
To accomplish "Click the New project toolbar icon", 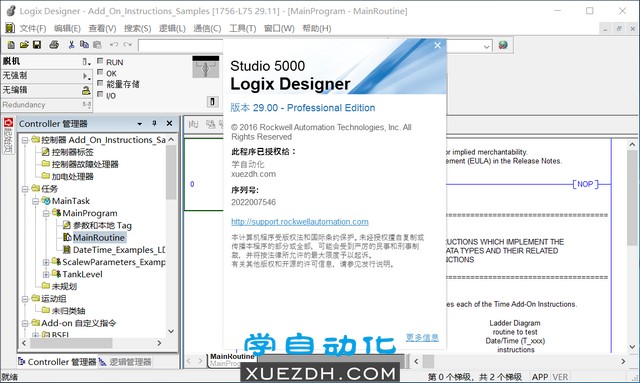I will point(11,45).
